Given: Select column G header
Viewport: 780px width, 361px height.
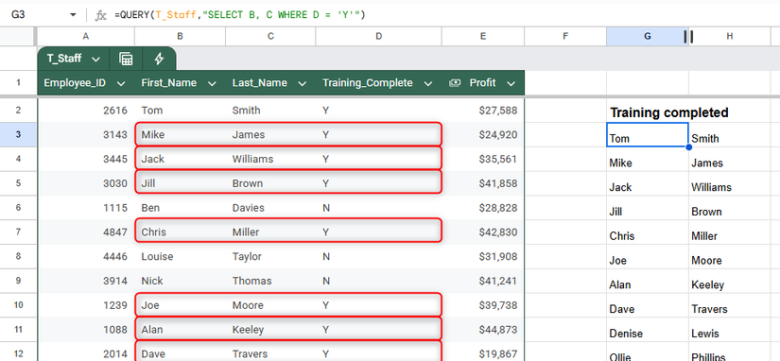Looking at the screenshot, I should pos(647,36).
